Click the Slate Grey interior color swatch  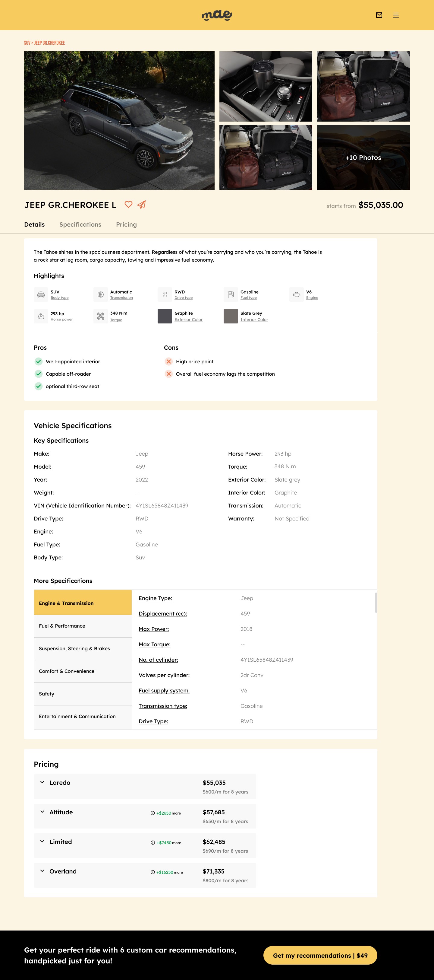231,316
